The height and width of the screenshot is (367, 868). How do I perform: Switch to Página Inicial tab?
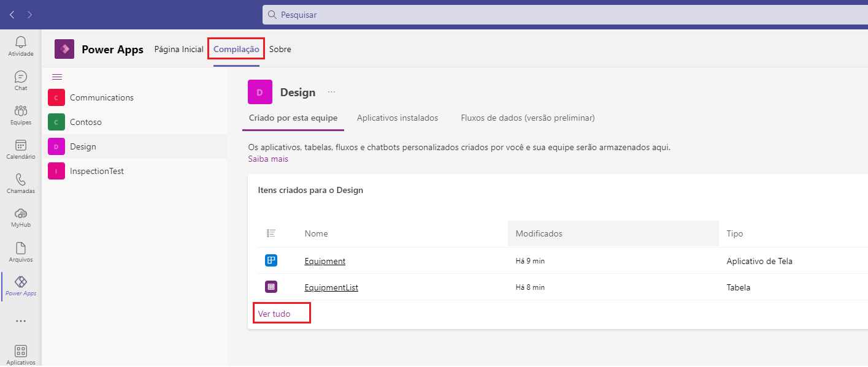pos(179,49)
